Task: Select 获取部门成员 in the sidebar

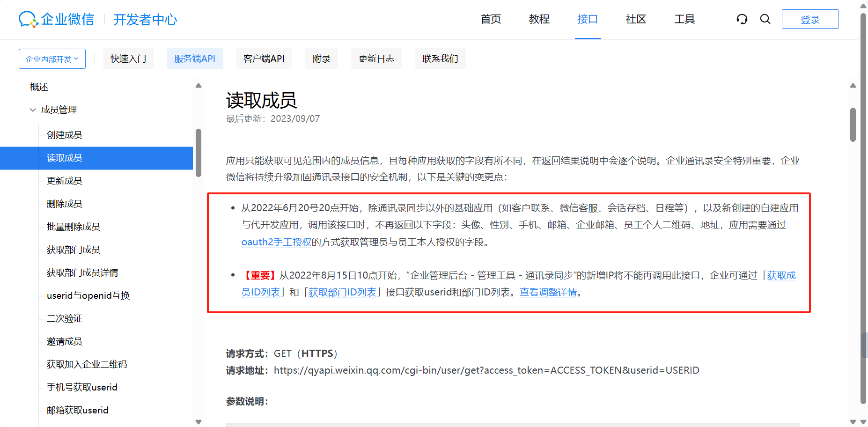Action: (x=74, y=250)
